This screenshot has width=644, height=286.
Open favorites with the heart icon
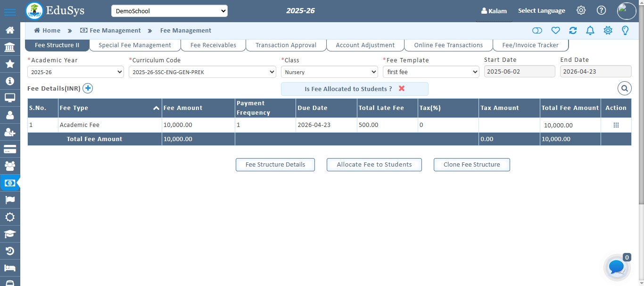click(555, 30)
